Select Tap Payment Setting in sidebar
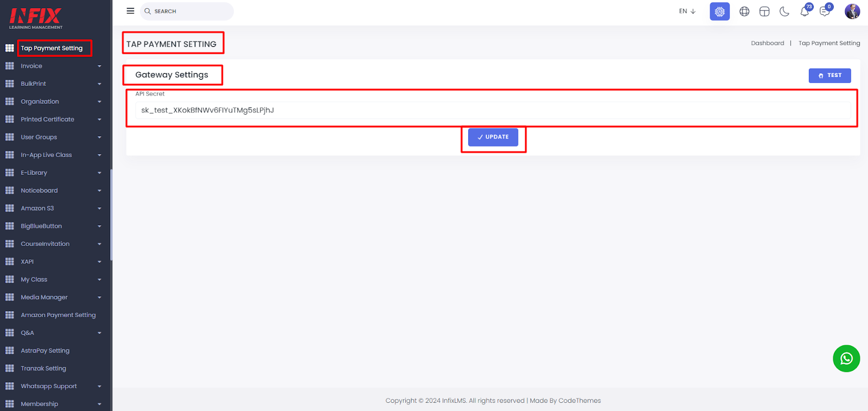868x411 pixels. pos(52,48)
